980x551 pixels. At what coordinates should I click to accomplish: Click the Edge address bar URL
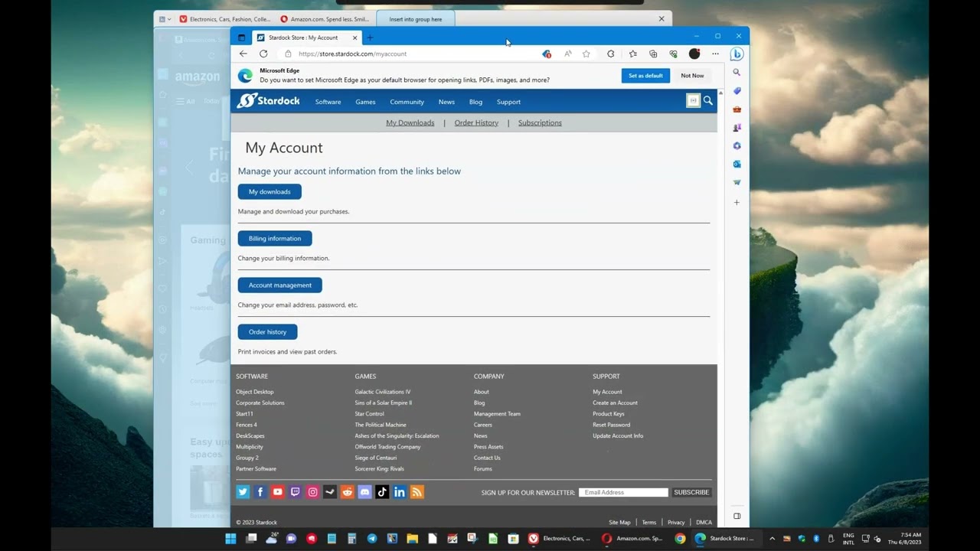352,54
